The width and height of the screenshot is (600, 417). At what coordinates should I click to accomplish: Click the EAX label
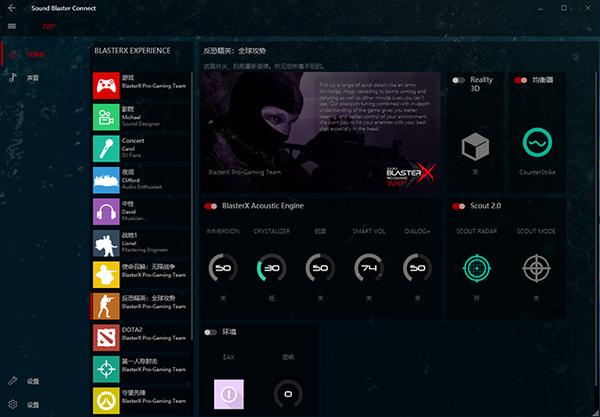[x=228, y=357]
